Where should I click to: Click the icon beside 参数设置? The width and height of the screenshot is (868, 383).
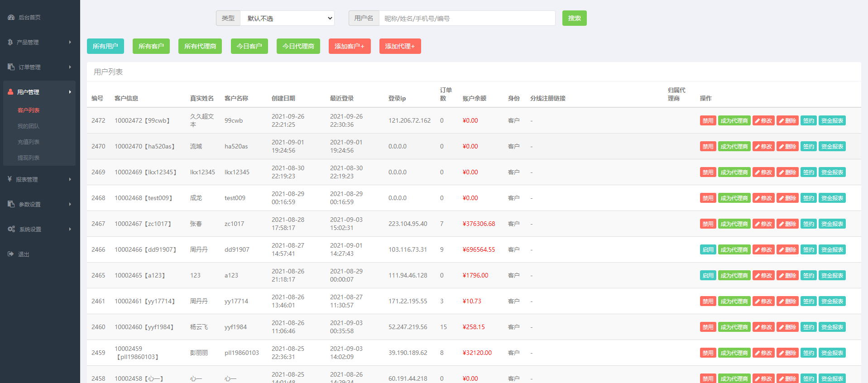pyautogui.click(x=11, y=204)
